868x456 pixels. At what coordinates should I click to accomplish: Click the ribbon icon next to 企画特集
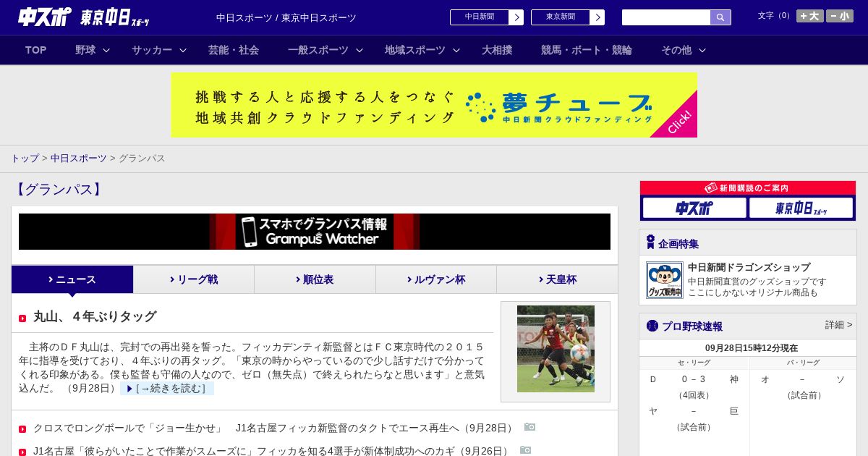pos(650,242)
